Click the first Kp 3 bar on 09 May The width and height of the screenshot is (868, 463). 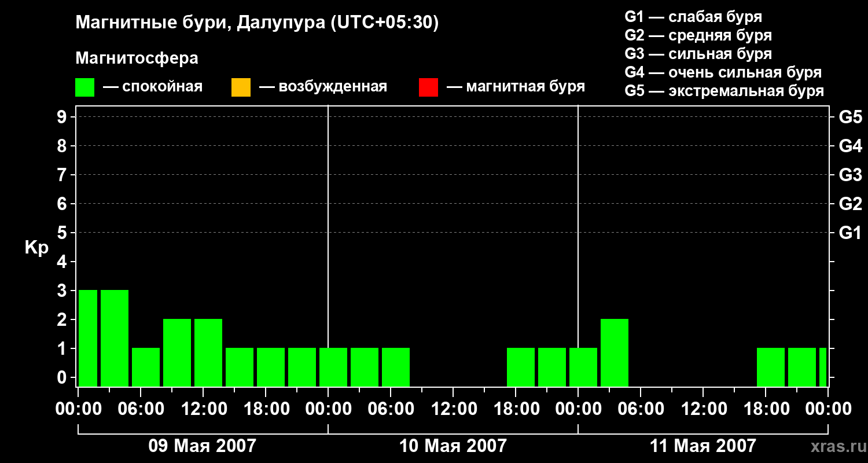coord(88,338)
